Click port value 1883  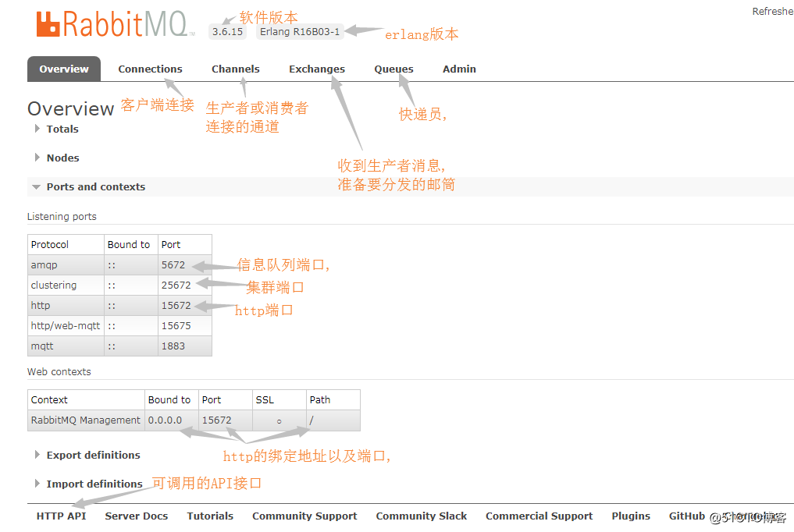click(173, 346)
